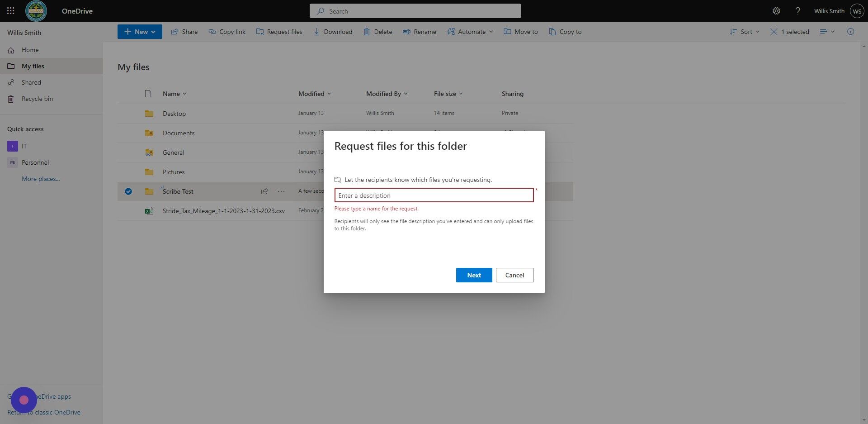Viewport: 868px width, 424px height.
Task: Open the New dropdown menu
Action: pyautogui.click(x=139, y=32)
